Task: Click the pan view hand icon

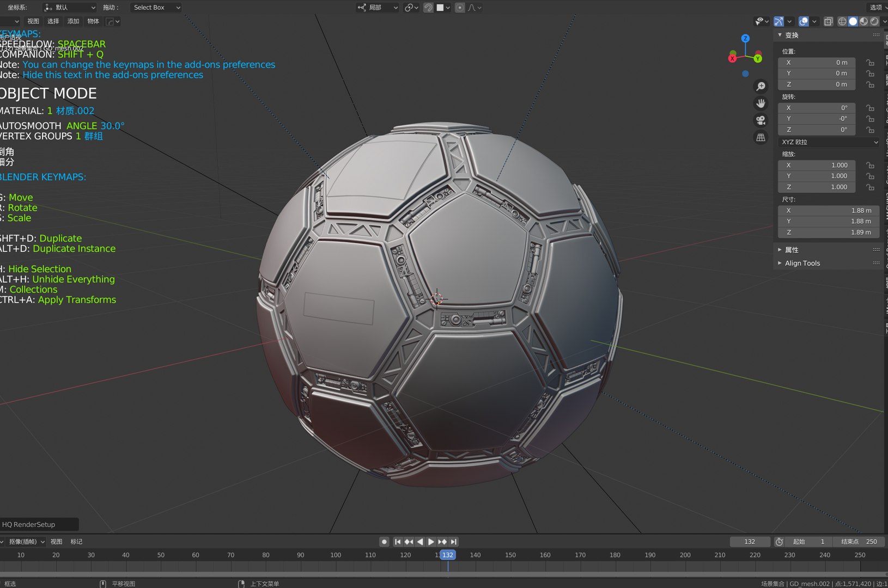Action: pyautogui.click(x=761, y=103)
